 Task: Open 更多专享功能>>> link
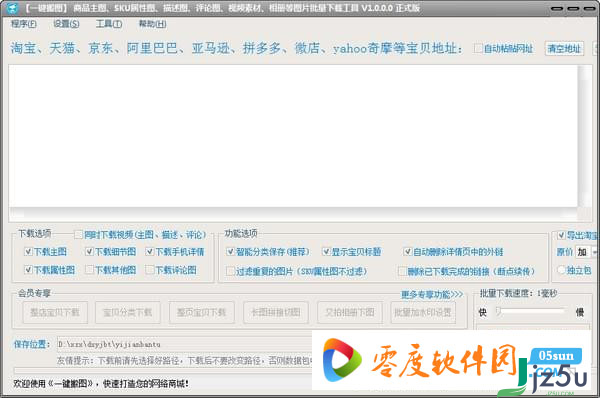click(x=432, y=294)
